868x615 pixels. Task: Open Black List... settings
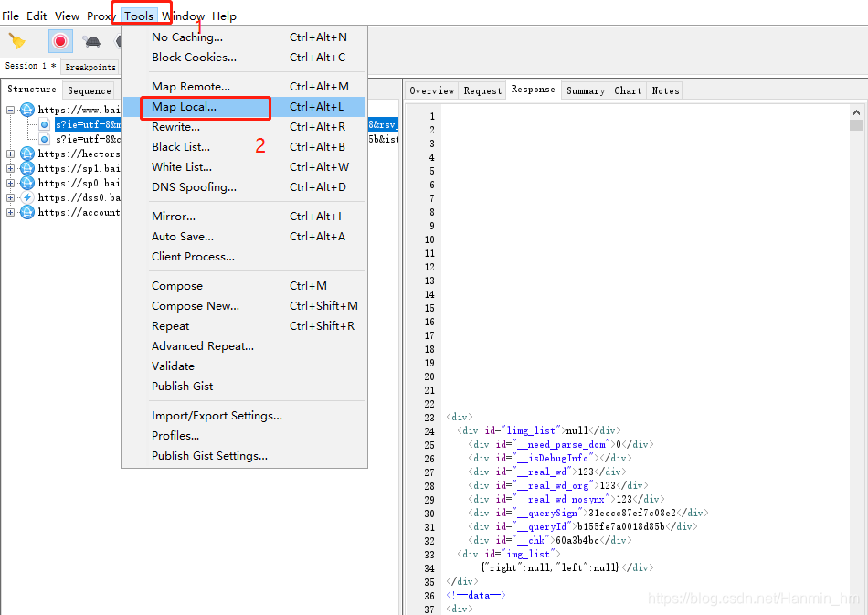244,147
